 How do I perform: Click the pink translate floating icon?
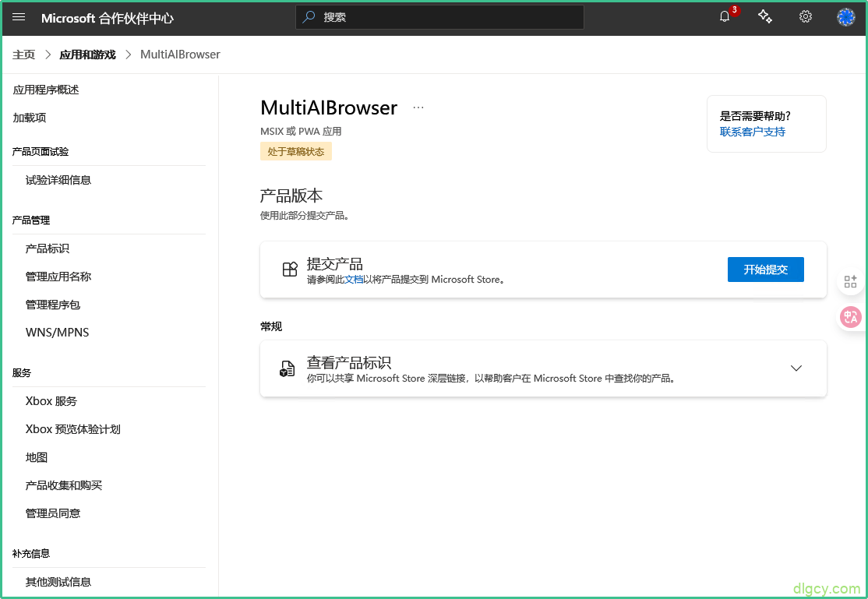coord(850,317)
